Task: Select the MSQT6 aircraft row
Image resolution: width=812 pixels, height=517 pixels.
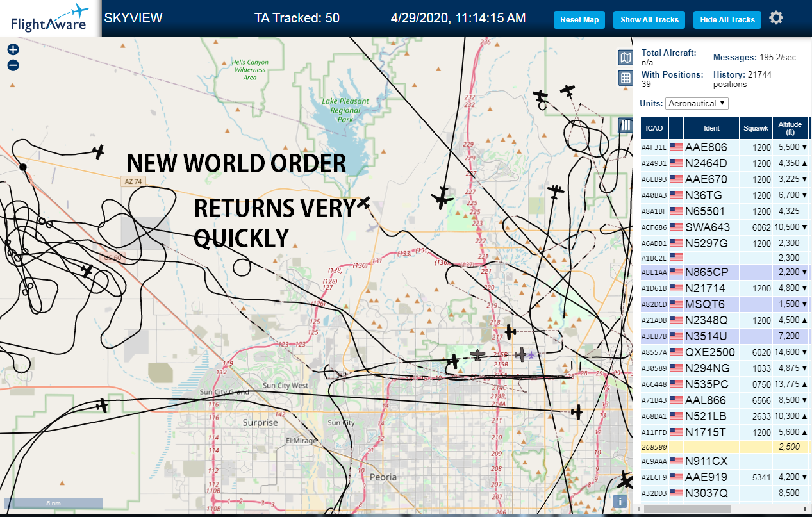Action: 726,304
